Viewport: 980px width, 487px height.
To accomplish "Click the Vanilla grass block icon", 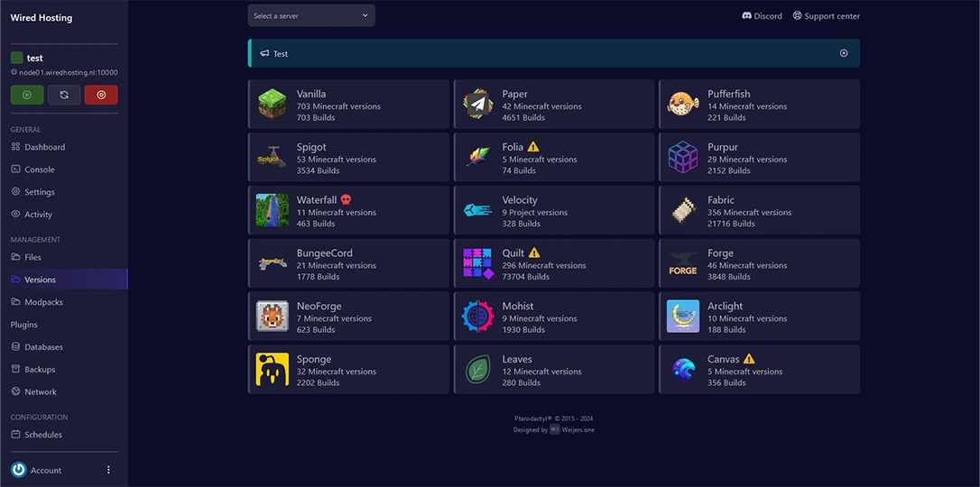I will (273, 104).
